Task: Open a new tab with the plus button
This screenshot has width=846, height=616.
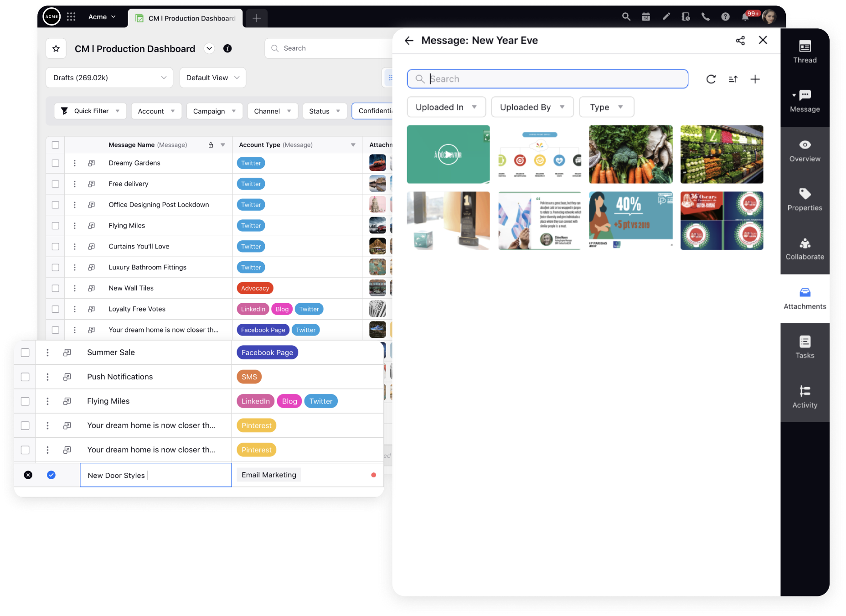Action: (x=257, y=18)
